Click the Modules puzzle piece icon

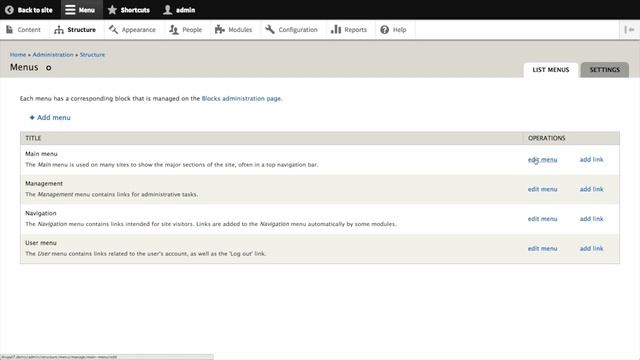pyautogui.click(x=220, y=29)
